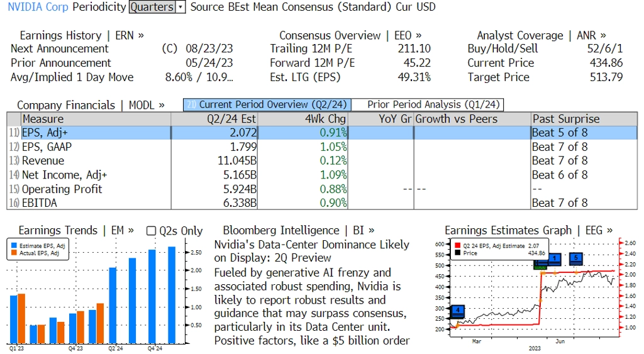Click the blue Estimate EPS, Adj legend swatch
Screen dimensions: 644x354
point(14,246)
